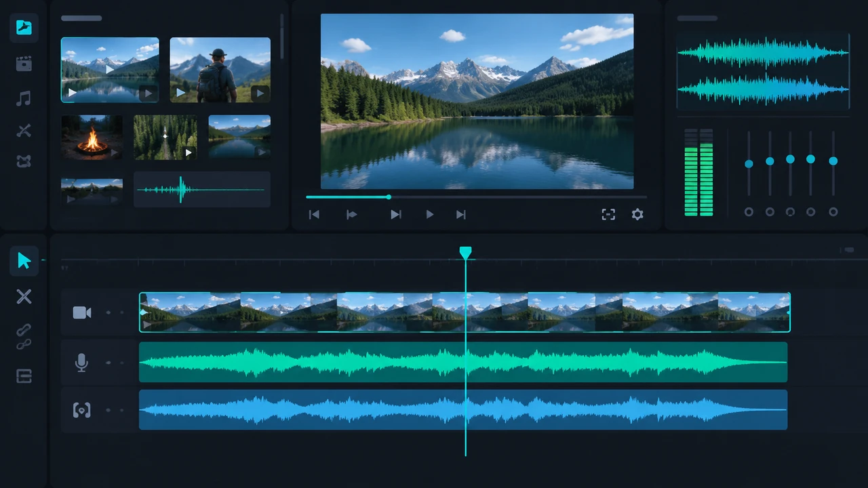The width and height of the screenshot is (868, 488).
Task: Select the arrow selection tool
Action: [24, 261]
